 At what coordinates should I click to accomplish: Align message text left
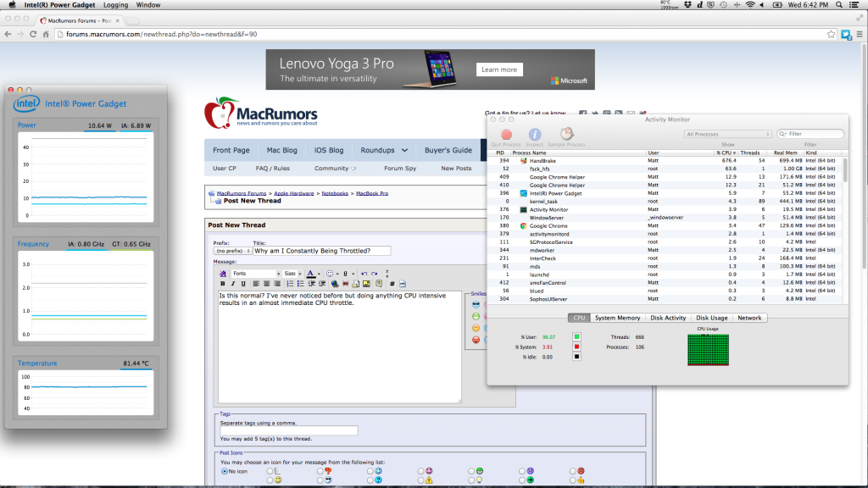[256, 283]
